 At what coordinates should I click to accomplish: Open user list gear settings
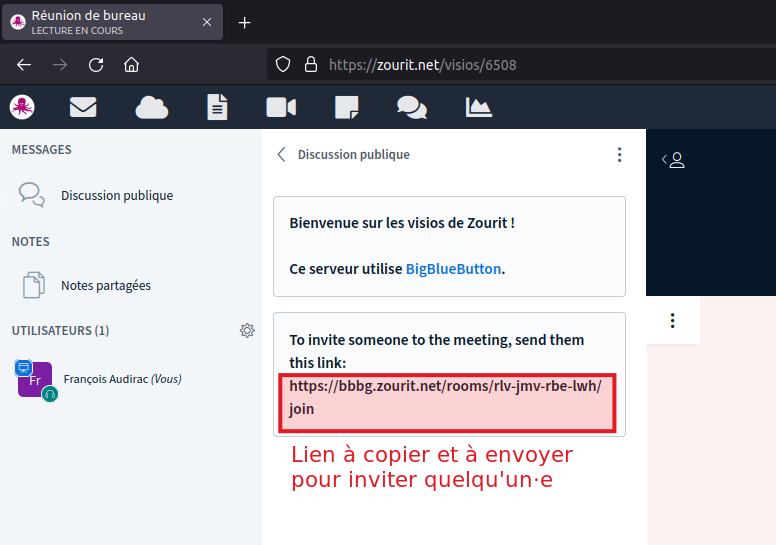pyautogui.click(x=247, y=331)
